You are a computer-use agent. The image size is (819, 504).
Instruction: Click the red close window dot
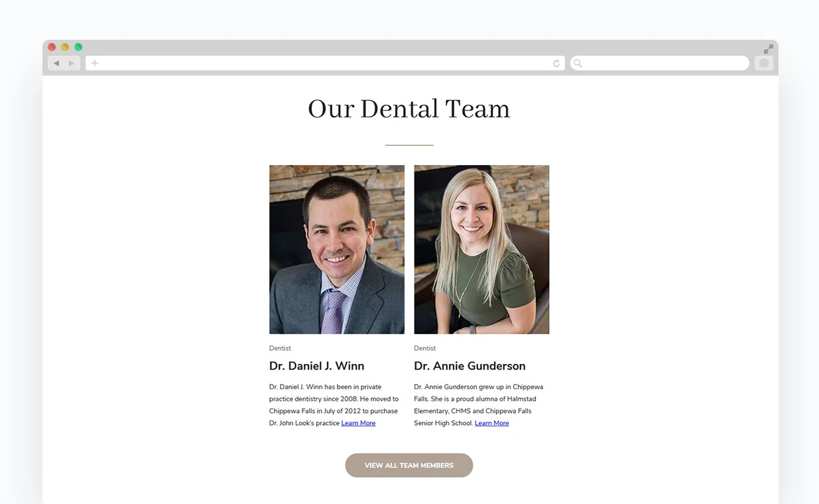[52, 47]
